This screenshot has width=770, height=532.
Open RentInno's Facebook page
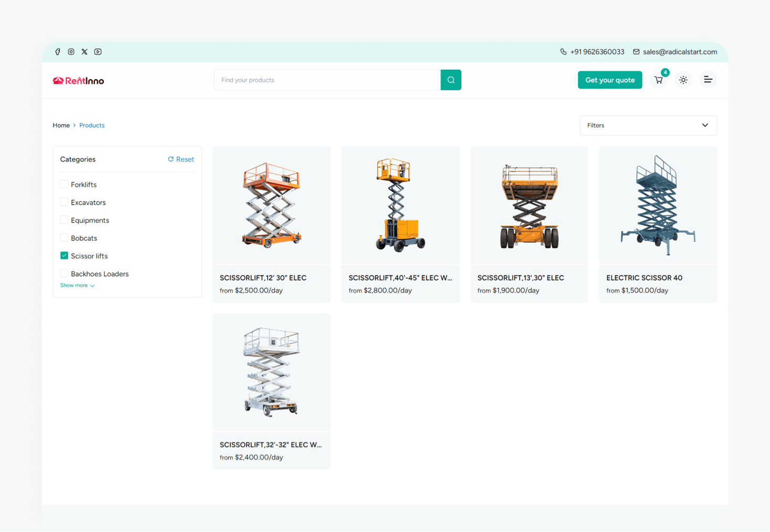coord(58,51)
